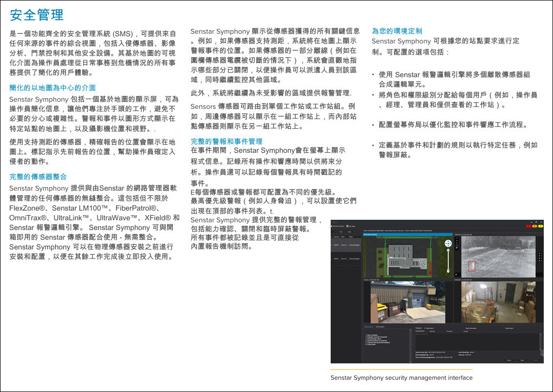This screenshot has height=392, width=553.
Task: Click the Site Map globe icon
Action: (348, 225)
